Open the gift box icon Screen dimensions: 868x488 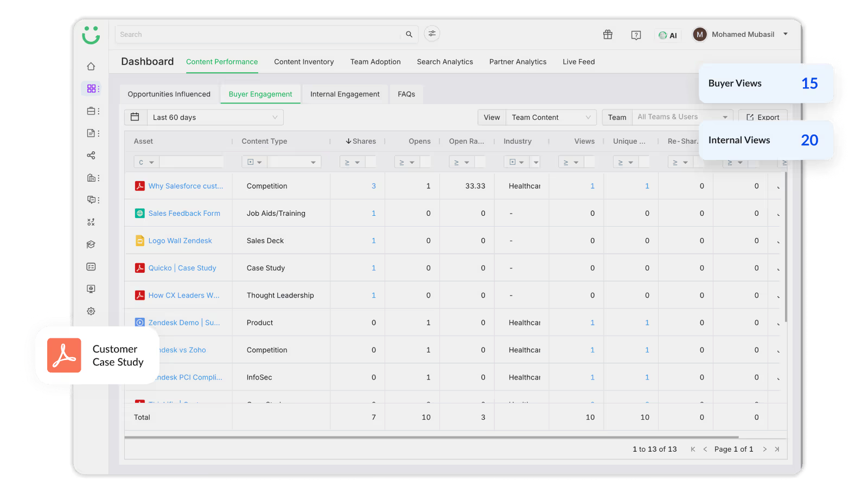tap(608, 35)
